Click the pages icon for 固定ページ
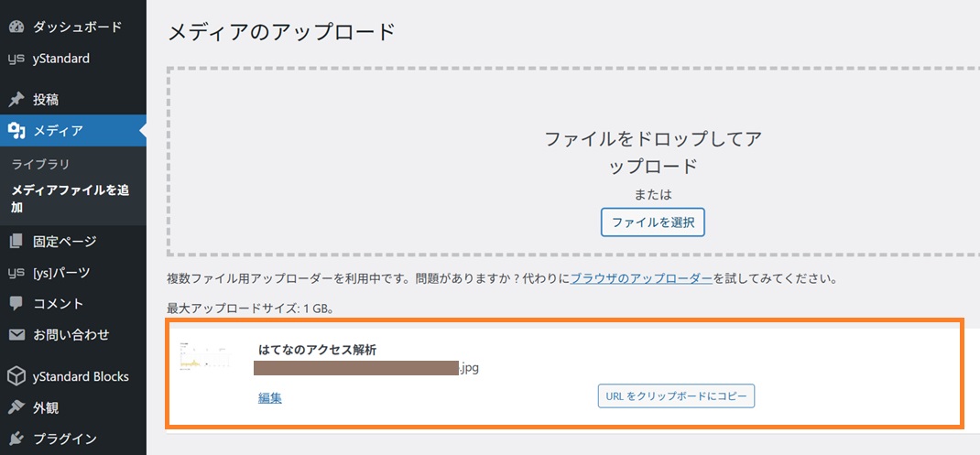 (16, 242)
